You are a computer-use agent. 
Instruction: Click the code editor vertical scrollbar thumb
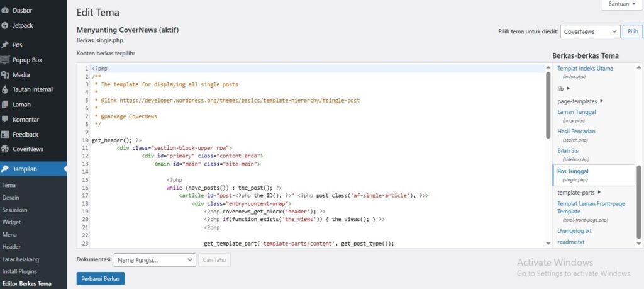548,105
